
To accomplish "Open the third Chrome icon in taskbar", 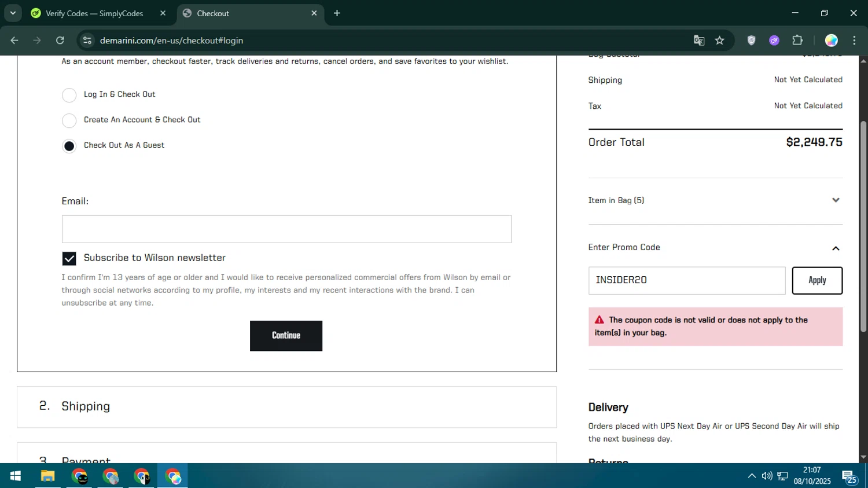I will click(x=142, y=476).
